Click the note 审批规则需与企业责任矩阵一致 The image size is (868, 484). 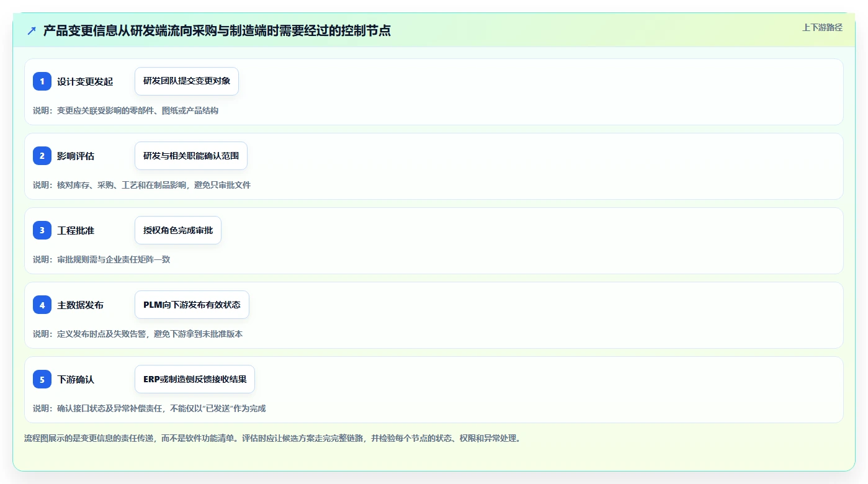pyautogui.click(x=101, y=259)
